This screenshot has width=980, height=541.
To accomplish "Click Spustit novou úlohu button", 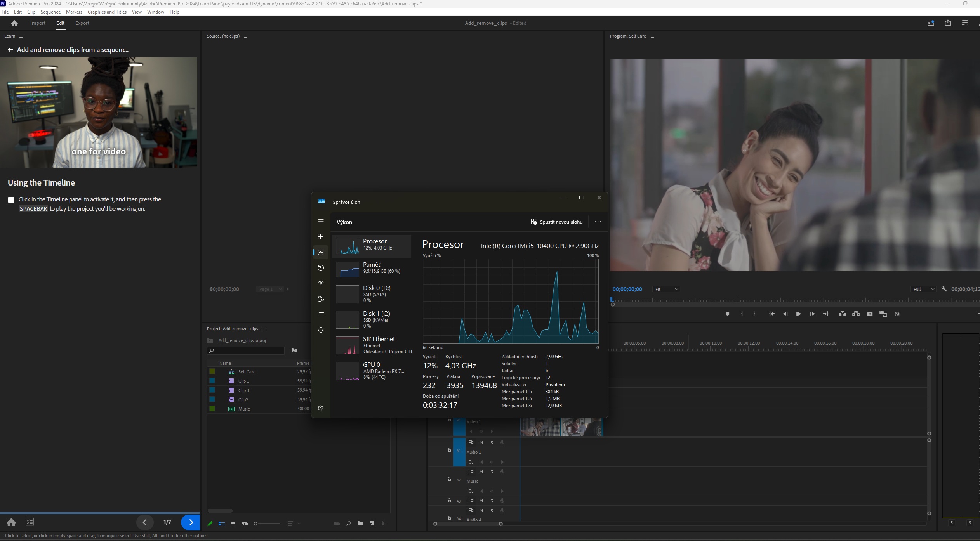I will click(x=556, y=222).
